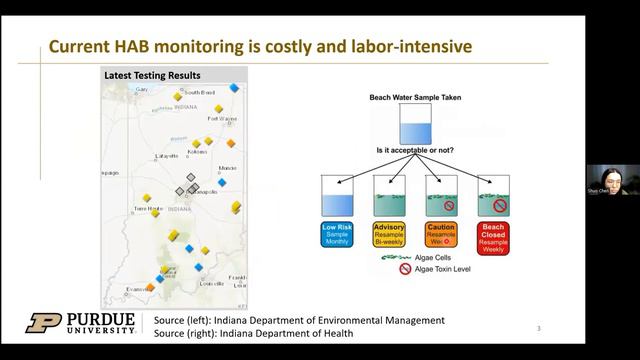This screenshot has width=640, height=360.
Task: Click the Lafayette city label on map
Action: tap(167, 156)
